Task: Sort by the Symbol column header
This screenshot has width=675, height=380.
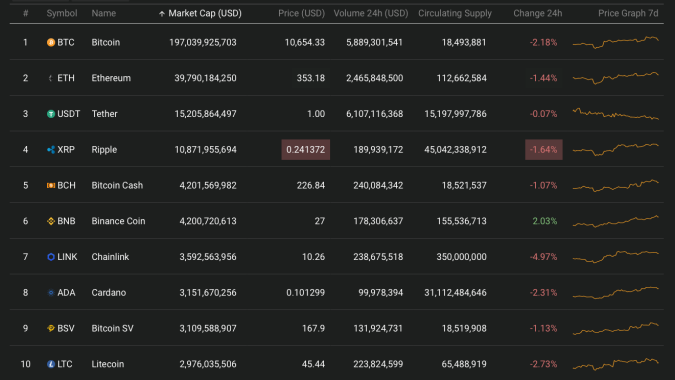Action: click(62, 13)
